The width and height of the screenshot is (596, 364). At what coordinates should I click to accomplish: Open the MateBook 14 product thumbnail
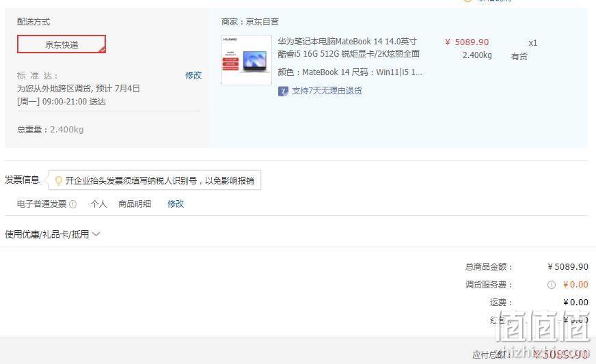[247, 60]
